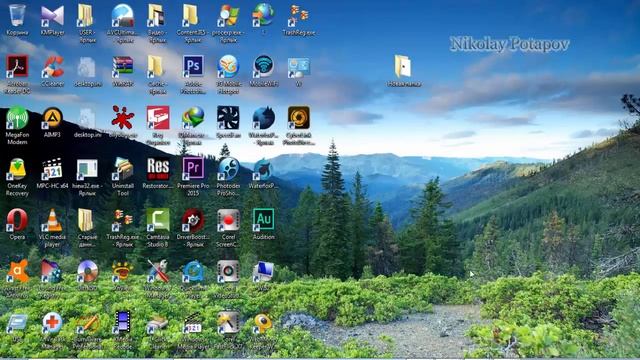This screenshot has height=360, width=640.
Task: Open Corel VideoStudio shortcut
Action: 228,271
